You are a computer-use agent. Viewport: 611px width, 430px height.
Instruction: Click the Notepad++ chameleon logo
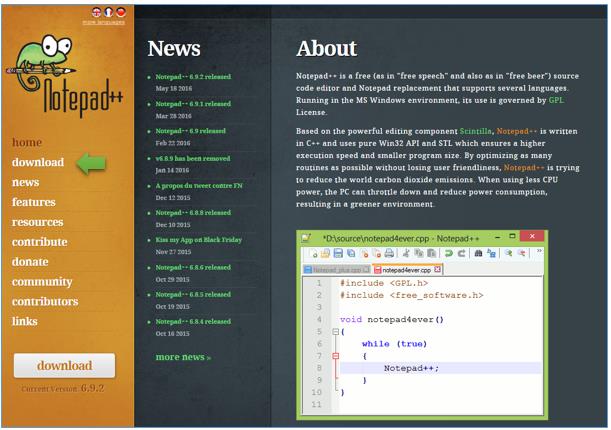click(64, 76)
